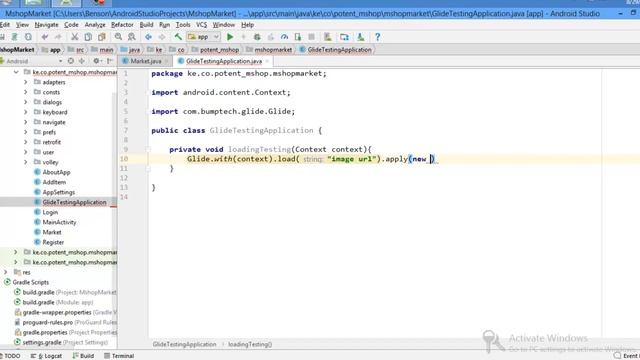Open the app run configuration dropdown
Viewport: 640px width, 360px height.
[x=204, y=37]
